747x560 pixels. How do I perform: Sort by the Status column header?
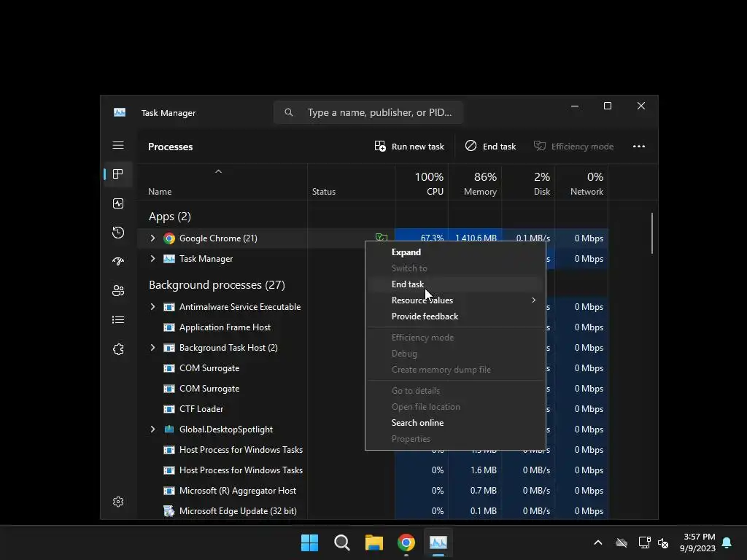(351, 183)
